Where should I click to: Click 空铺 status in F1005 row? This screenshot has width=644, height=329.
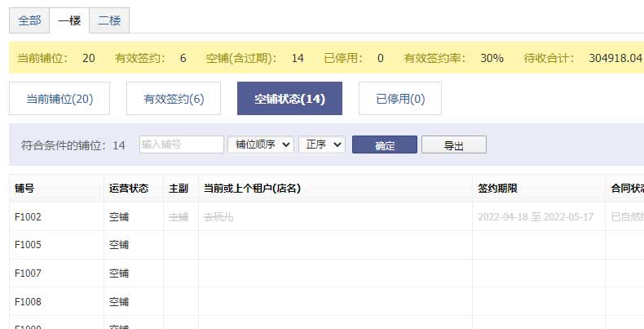119,245
